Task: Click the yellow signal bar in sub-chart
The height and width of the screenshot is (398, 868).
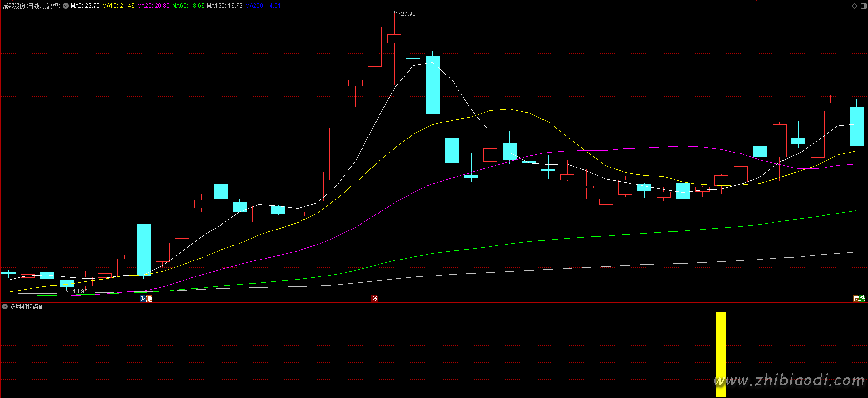Action: pyautogui.click(x=721, y=354)
